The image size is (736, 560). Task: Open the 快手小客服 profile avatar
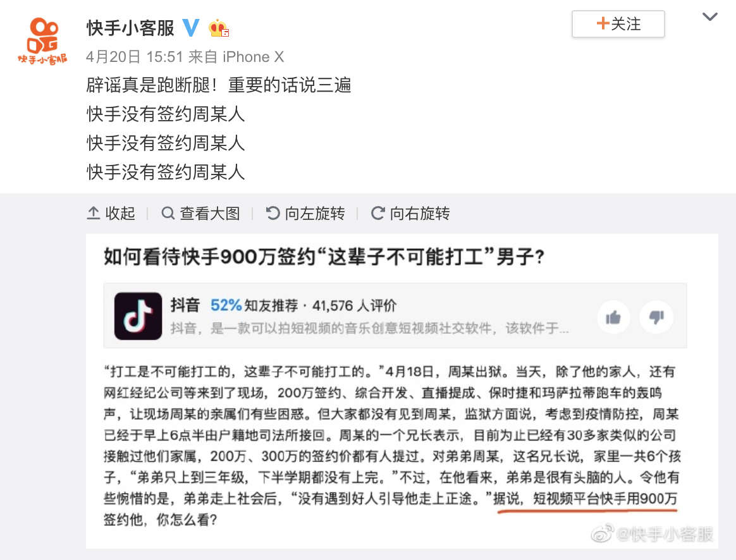(x=43, y=41)
